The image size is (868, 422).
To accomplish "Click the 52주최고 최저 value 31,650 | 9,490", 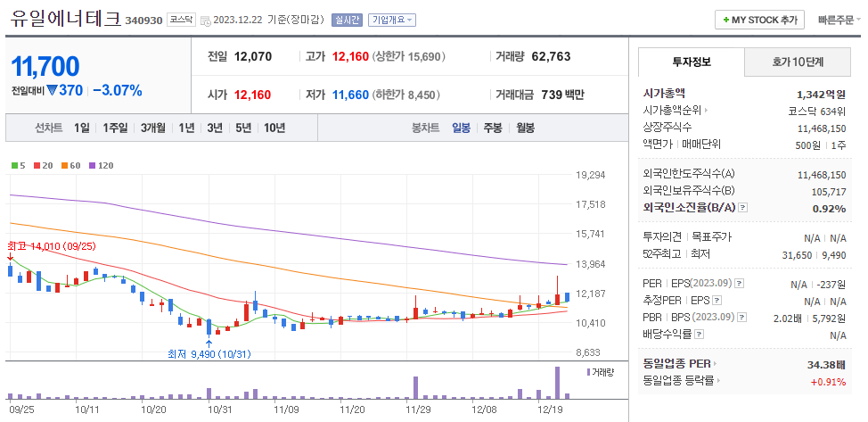I will pos(816,254).
